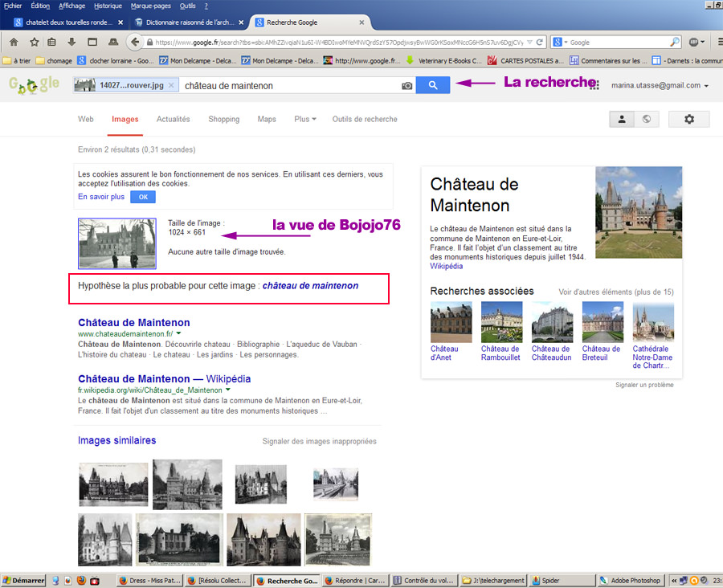Viewport: 723px width, 588px height.
Task: Expand the 'Plus' dropdown in search tabs
Action: coord(305,119)
